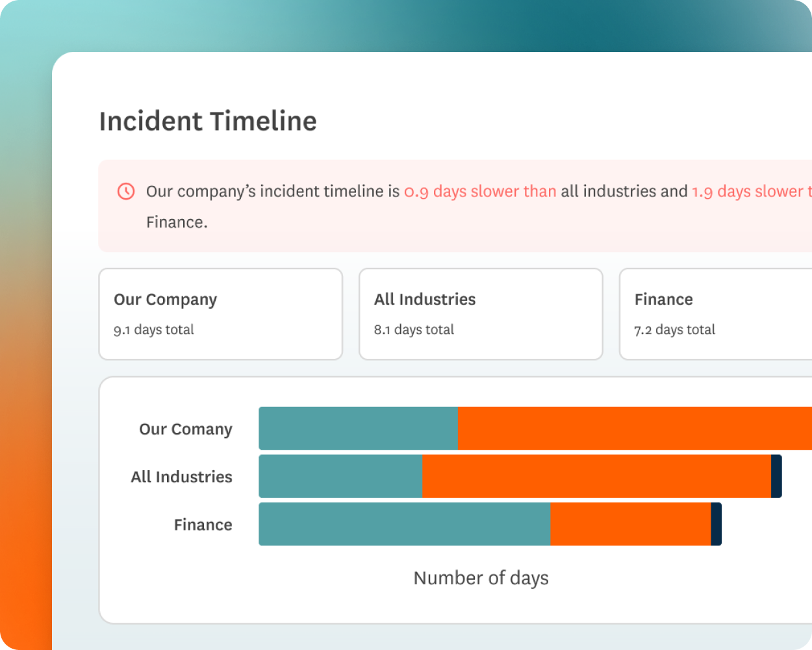The height and width of the screenshot is (650, 812).
Task: Click the '8.1 days total' value
Action: 414,330
